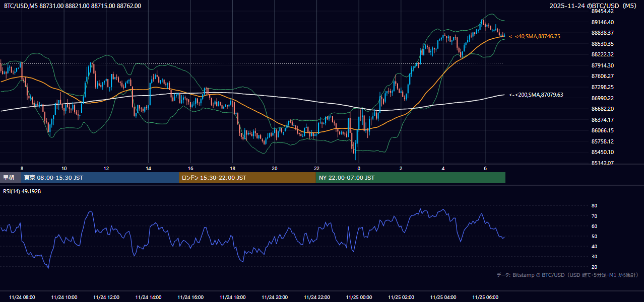This screenshot has height=302, width=644.
Task: Click price axis value 85142.07
Action: click(602, 163)
